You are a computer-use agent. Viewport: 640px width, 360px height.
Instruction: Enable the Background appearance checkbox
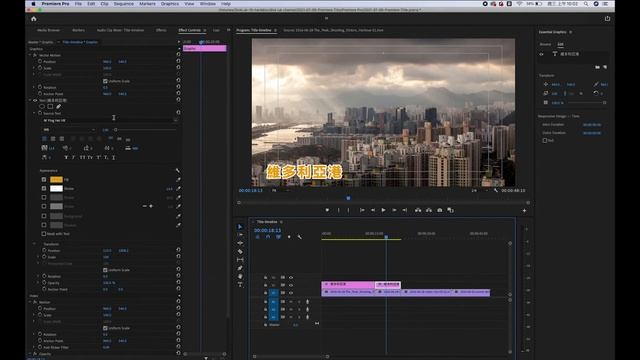pyautogui.click(x=44, y=216)
